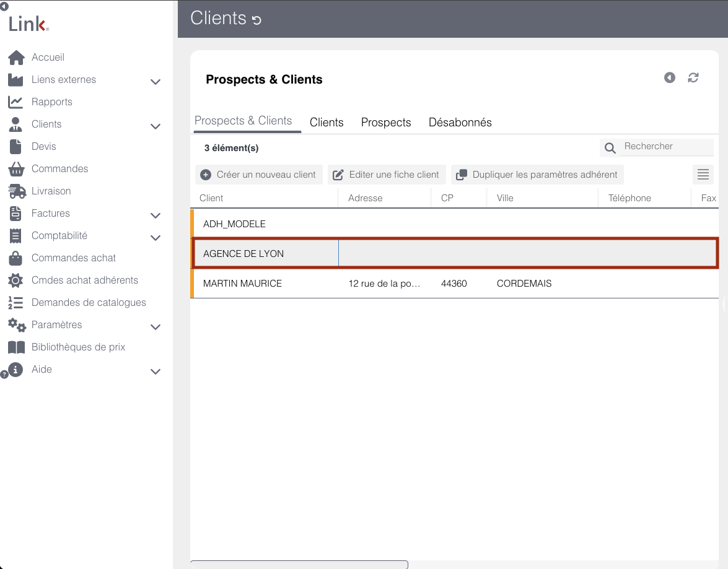Click the Livraison truck icon
Image resolution: width=728 pixels, height=569 pixels.
click(17, 191)
